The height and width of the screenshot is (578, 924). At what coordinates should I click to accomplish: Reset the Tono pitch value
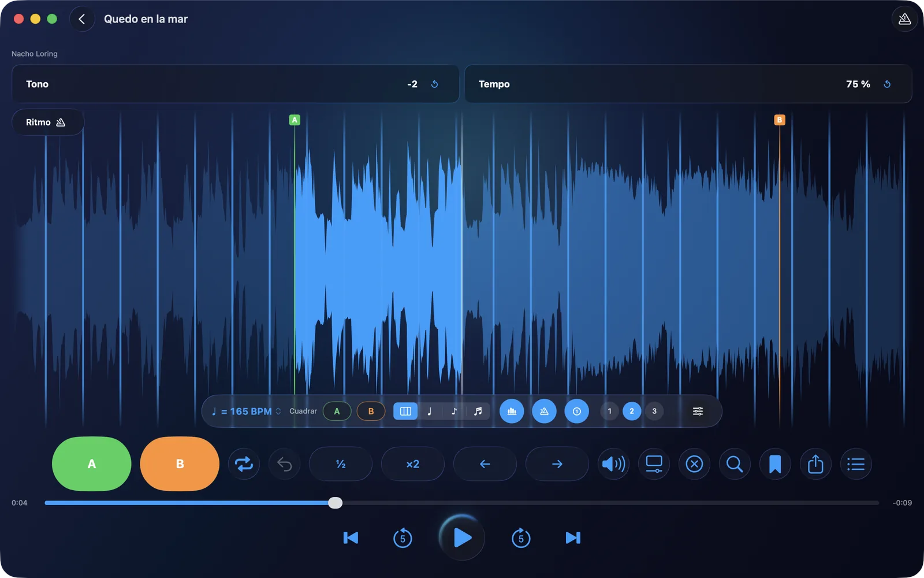coord(435,84)
